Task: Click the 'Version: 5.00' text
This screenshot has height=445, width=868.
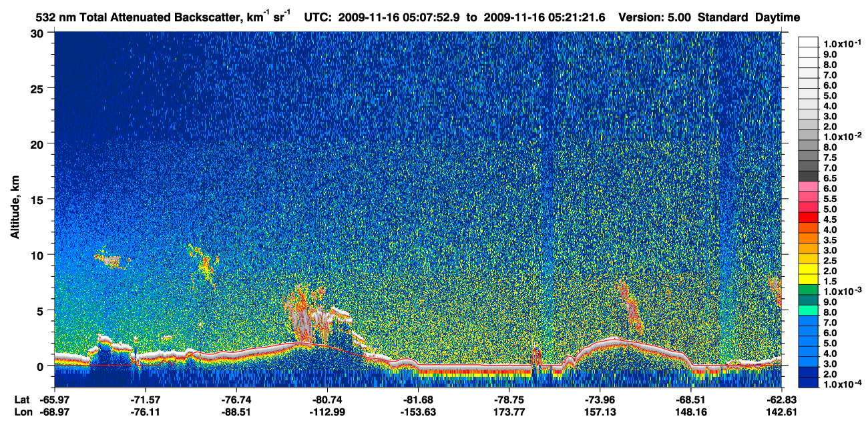Action: pos(655,17)
